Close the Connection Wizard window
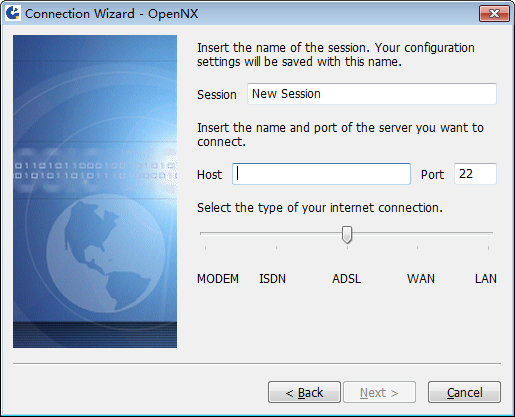Image resolution: width=515 pixels, height=417 pixels. (x=494, y=14)
